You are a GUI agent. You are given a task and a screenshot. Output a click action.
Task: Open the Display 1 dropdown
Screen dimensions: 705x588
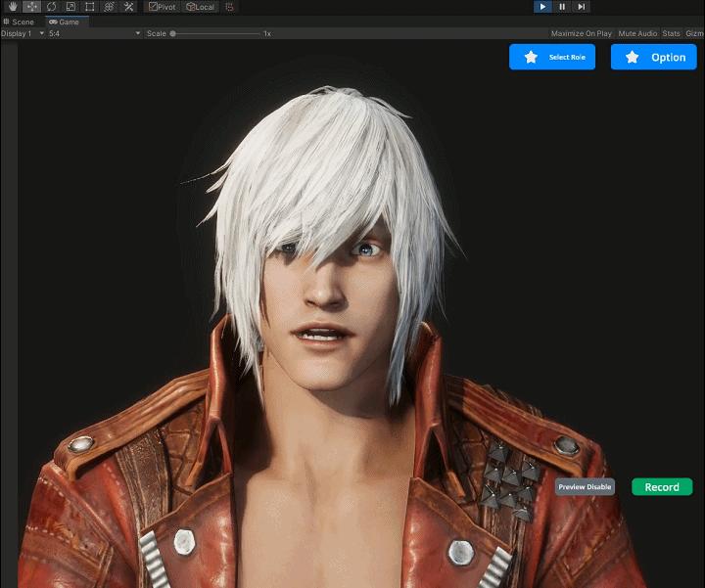pos(22,33)
